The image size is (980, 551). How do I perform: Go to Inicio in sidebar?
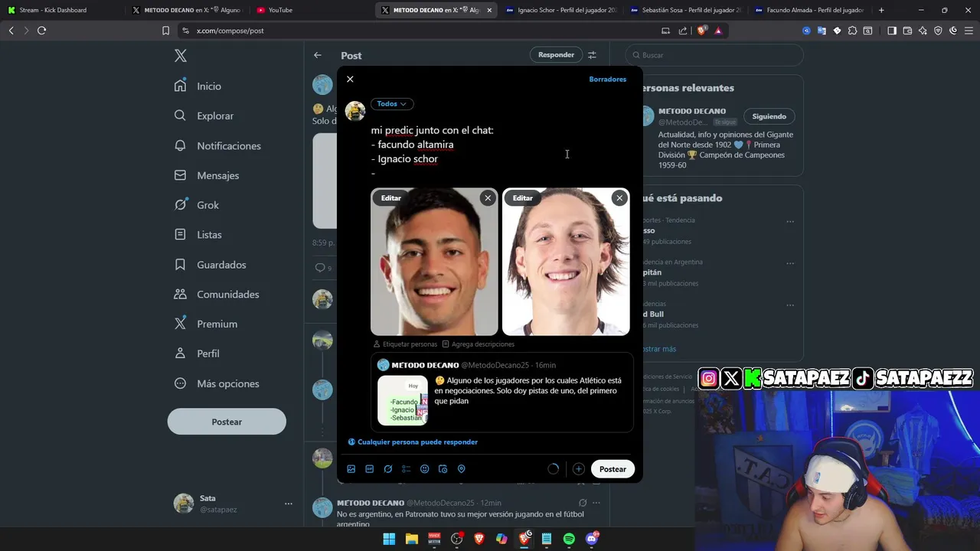(x=198, y=86)
